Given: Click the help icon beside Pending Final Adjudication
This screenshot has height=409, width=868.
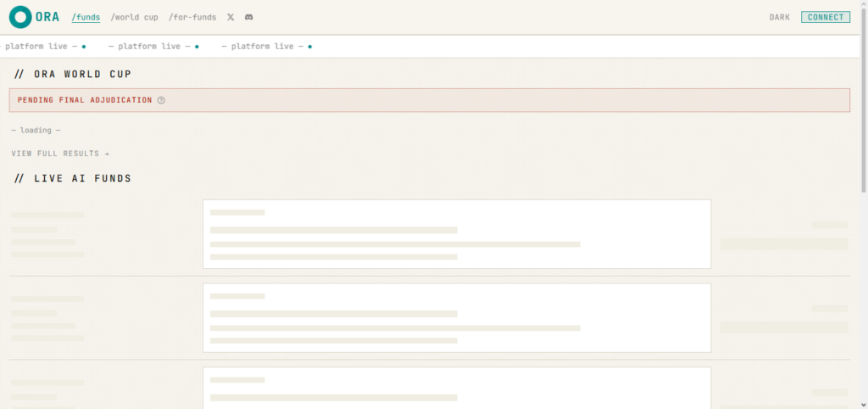Looking at the screenshot, I should click(161, 100).
